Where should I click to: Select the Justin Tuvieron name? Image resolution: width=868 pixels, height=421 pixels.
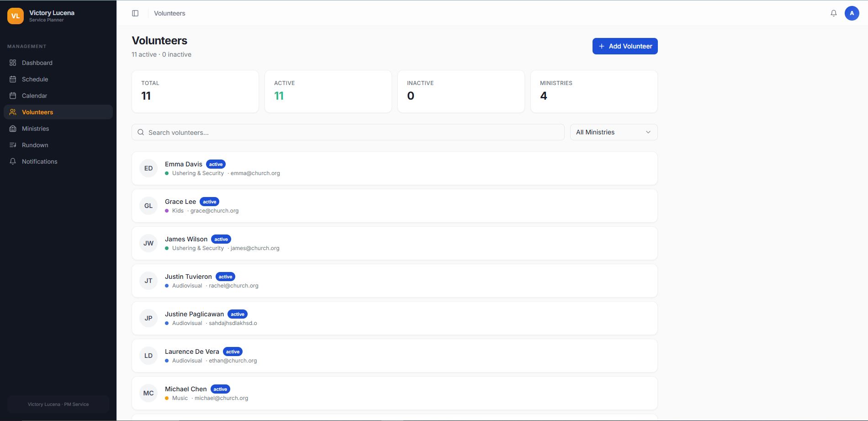tap(188, 277)
